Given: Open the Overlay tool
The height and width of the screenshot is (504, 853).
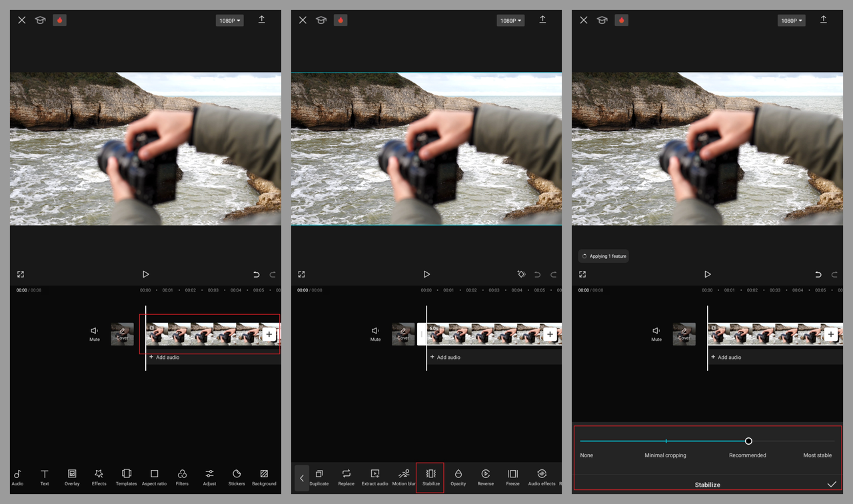Looking at the screenshot, I should [x=71, y=477].
